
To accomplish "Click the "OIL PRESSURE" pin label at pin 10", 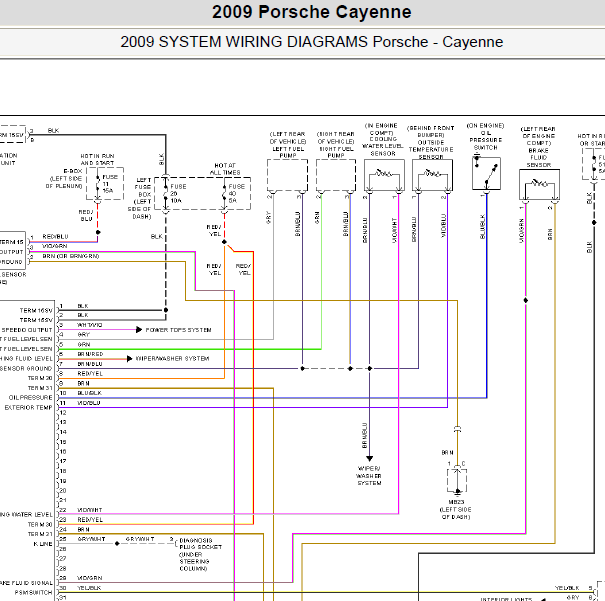I will click(x=30, y=397).
